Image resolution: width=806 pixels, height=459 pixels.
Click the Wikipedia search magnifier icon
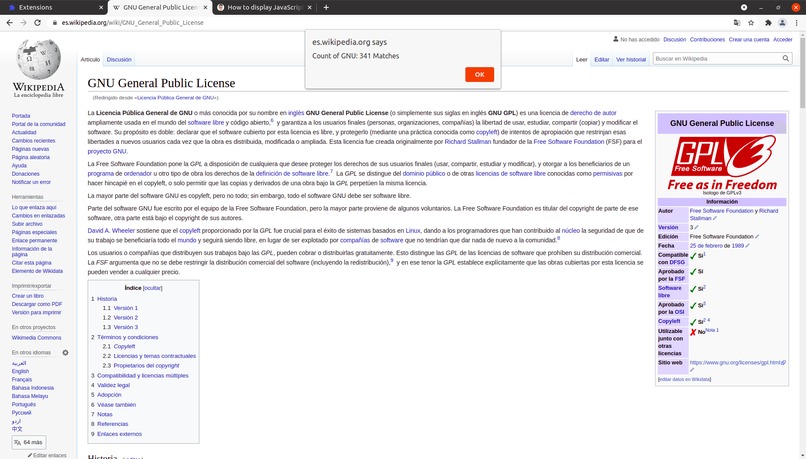785,59
